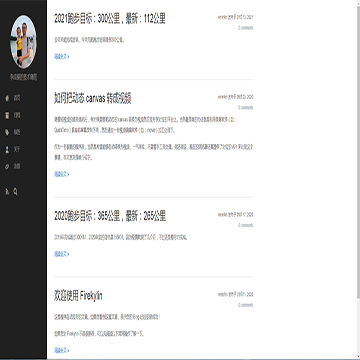
Task: Click the author and date line of the 2021 post
Action: coord(236,17)
